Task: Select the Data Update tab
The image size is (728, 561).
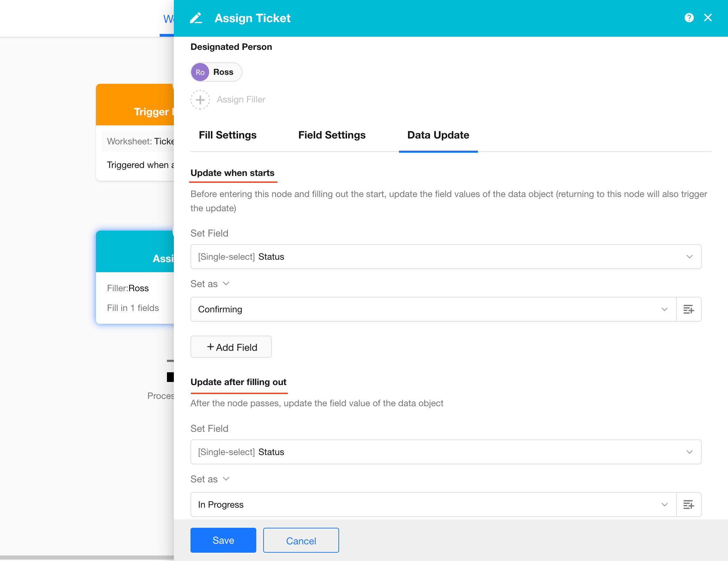Action: 438,135
